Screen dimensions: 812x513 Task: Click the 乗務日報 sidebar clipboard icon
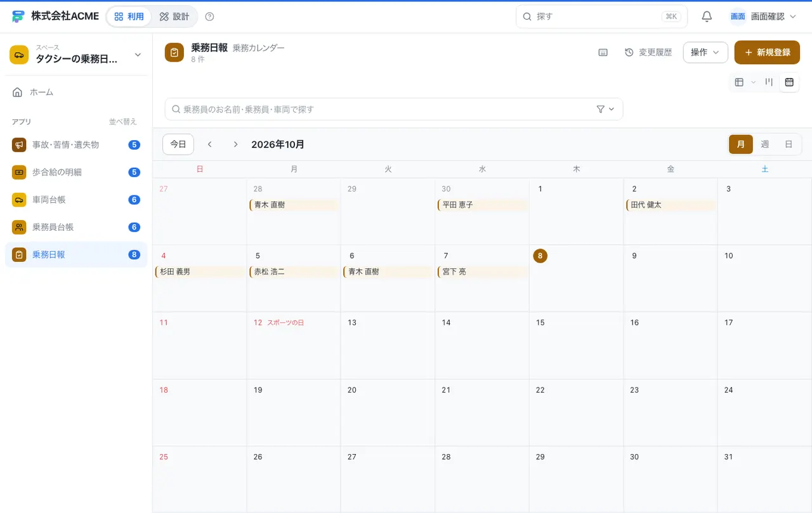pyautogui.click(x=19, y=254)
